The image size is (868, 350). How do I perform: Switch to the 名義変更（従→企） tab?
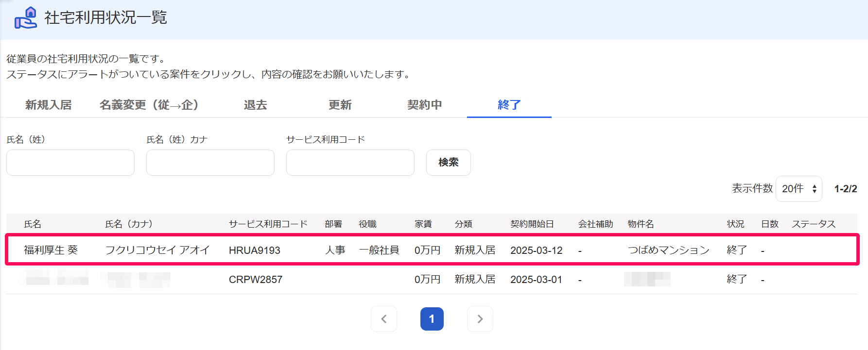pos(149,105)
